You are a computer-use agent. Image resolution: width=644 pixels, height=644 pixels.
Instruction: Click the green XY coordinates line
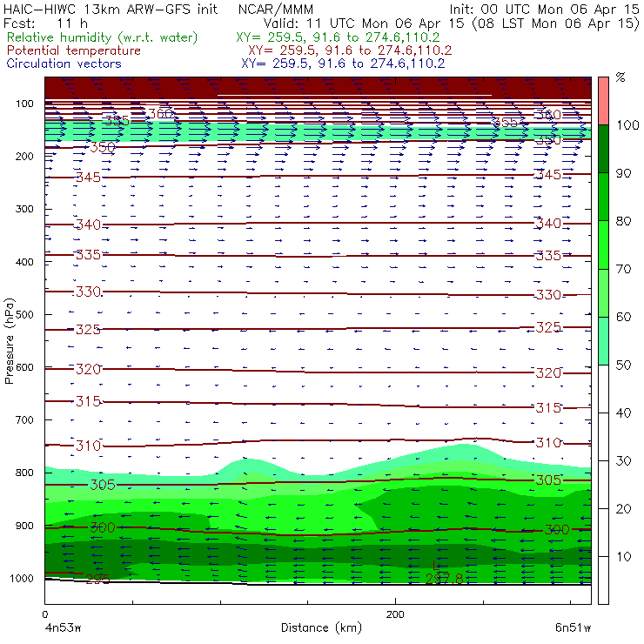338,37
